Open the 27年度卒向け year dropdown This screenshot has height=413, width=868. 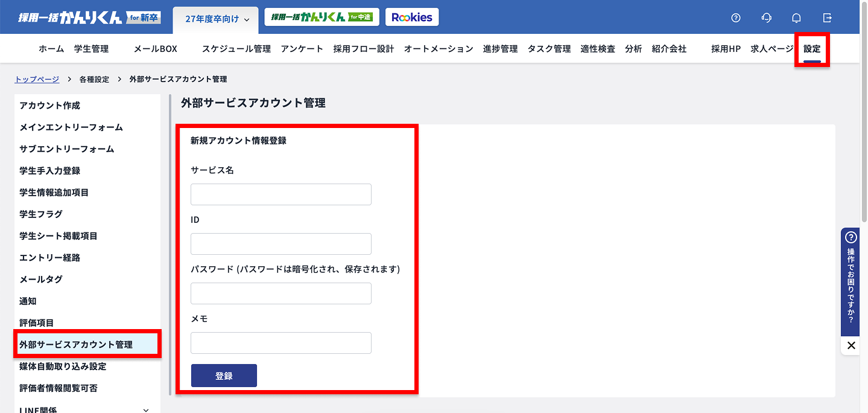(x=215, y=19)
